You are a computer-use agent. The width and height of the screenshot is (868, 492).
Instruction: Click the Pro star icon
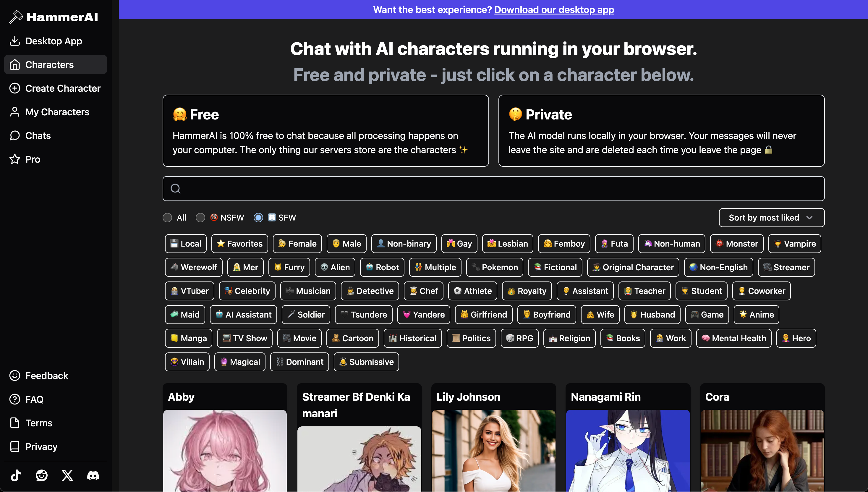[x=14, y=159]
